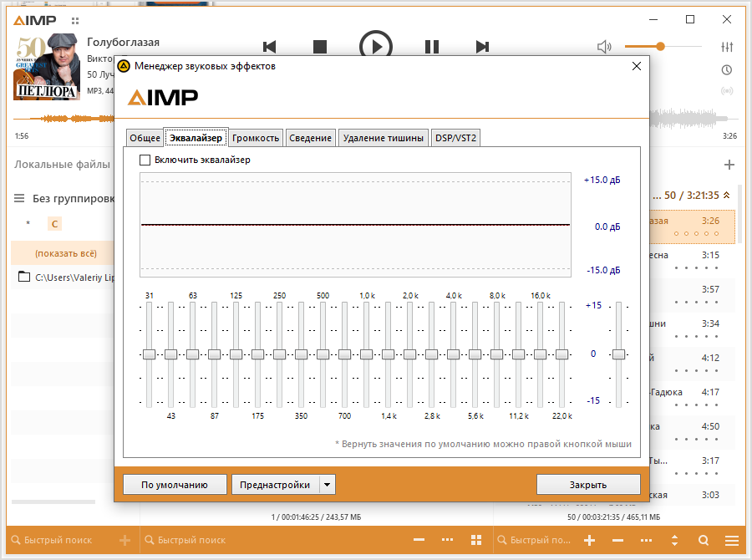Image resolution: width=752 pixels, height=560 pixels.
Task: Select the playlist track lasting 4:17
Action: click(x=692, y=398)
